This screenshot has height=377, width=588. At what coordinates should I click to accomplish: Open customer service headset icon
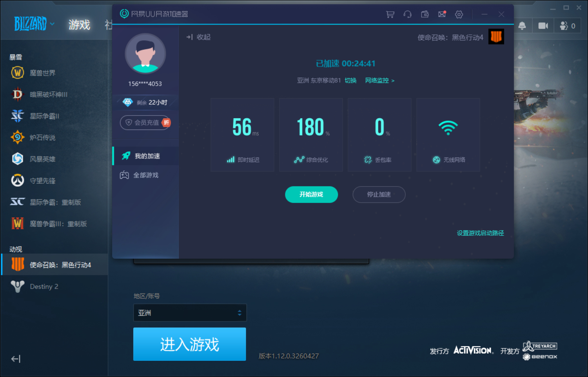pos(407,14)
